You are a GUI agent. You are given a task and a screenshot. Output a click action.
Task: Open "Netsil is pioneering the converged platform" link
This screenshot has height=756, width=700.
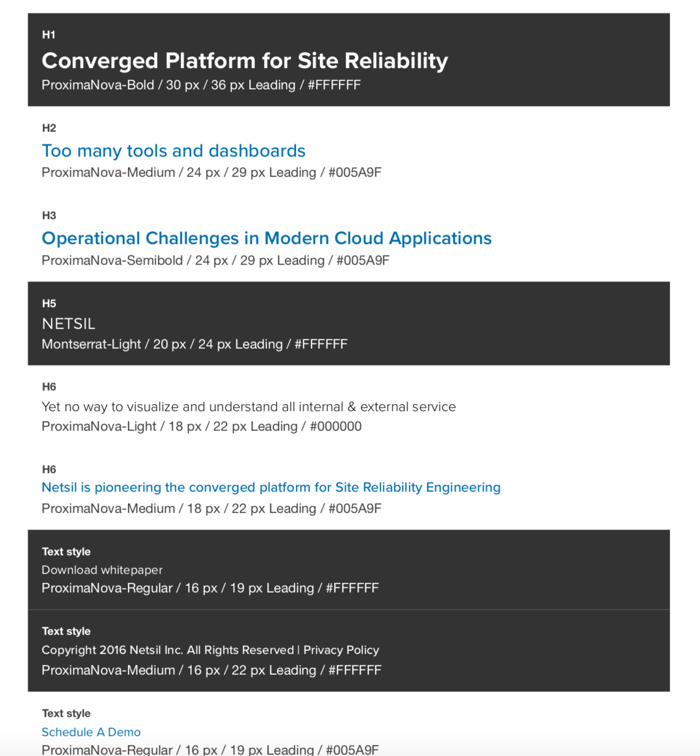[x=270, y=487]
